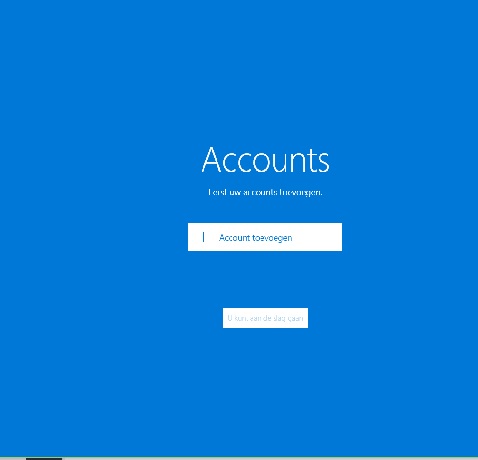Click blue area below 'U kunt aan de slag gaan'

pos(265,383)
